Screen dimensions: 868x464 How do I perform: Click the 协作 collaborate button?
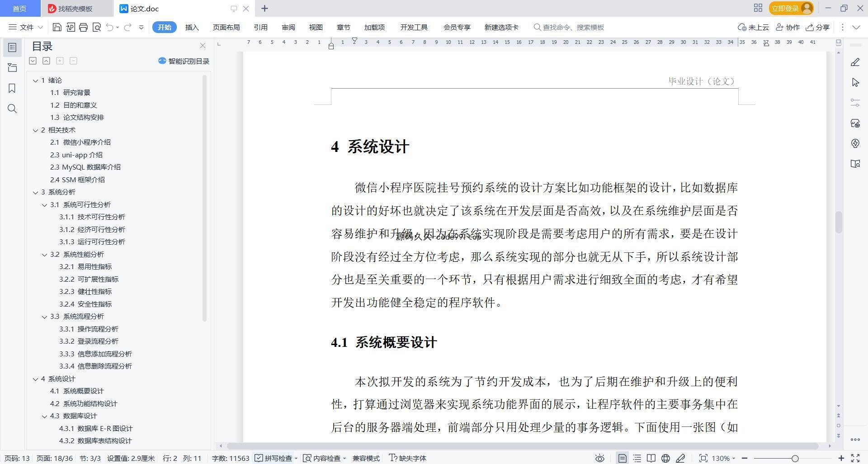[x=788, y=27]
